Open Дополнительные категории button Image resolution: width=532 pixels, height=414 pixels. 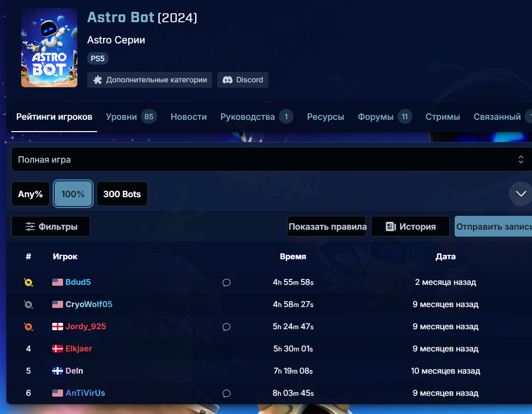point(150,80)
